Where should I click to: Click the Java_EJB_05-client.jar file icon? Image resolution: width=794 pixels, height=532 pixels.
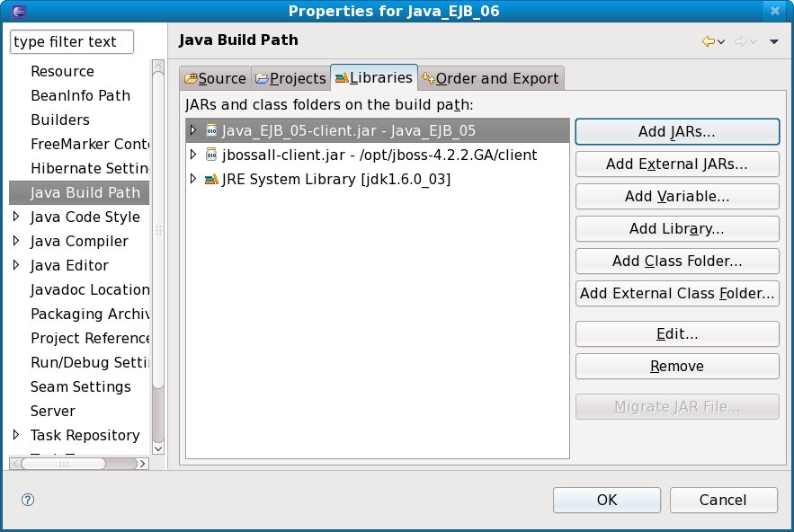(x=211, y=130)
